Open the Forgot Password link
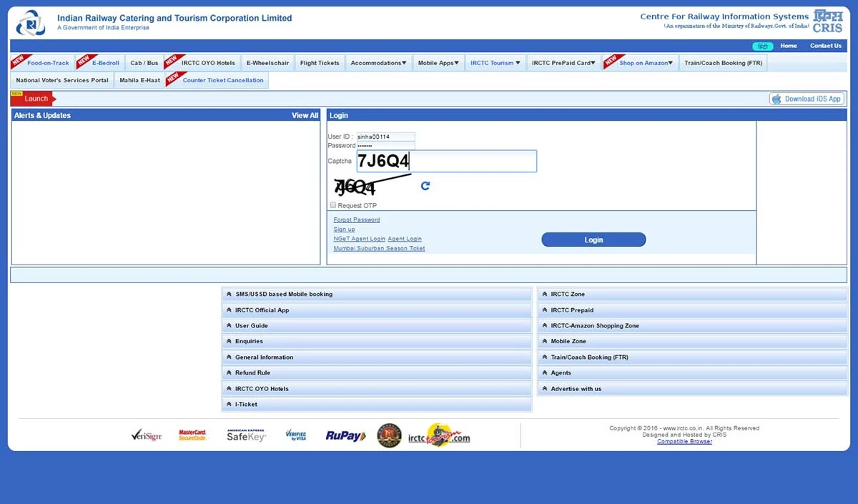858x504 pixels. (x=356, y=219)
